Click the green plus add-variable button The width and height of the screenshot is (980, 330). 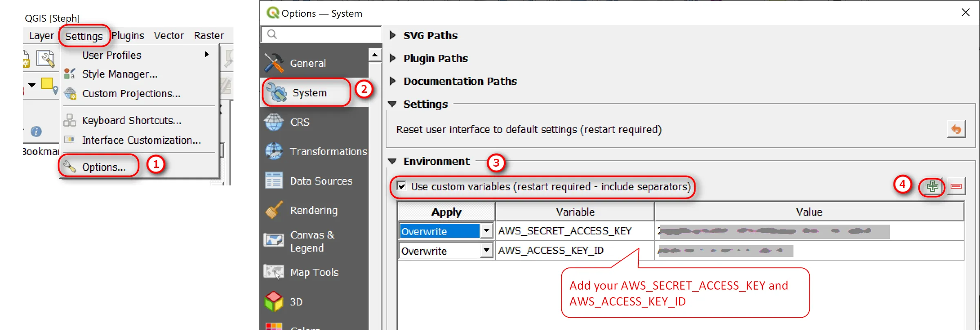(932, 187)
